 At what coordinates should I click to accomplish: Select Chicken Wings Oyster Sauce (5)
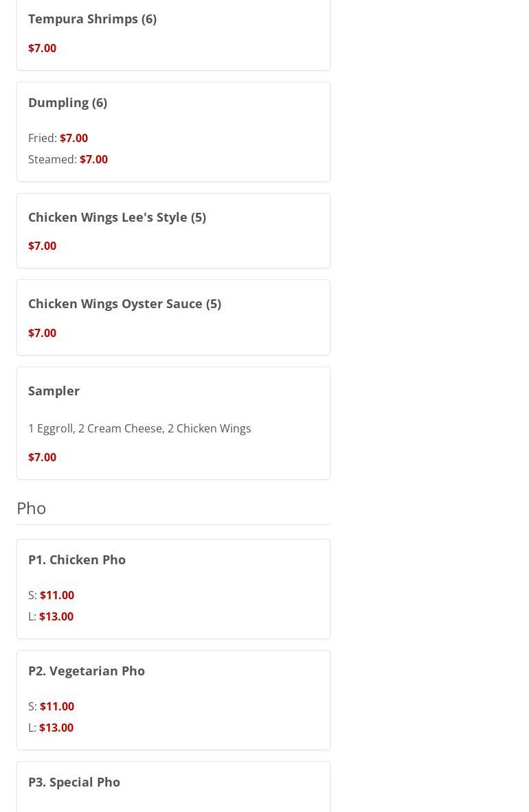(x=124, y=303)
